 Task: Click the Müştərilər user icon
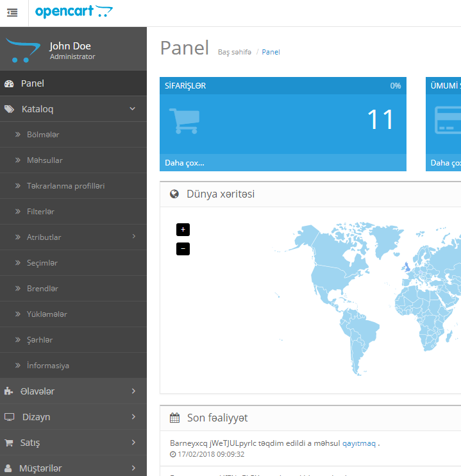[8, 468]
